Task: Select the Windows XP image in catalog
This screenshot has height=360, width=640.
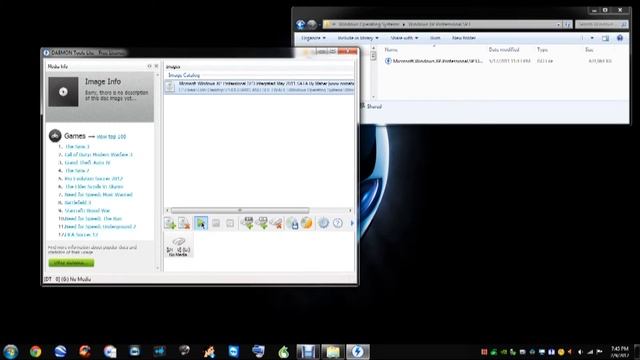Action: point(260,87)
